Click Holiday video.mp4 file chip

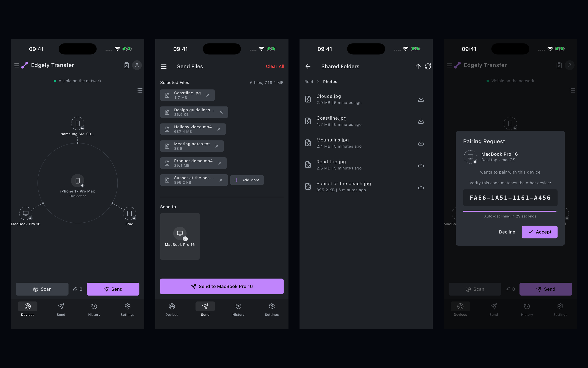(x=193, y=129)
